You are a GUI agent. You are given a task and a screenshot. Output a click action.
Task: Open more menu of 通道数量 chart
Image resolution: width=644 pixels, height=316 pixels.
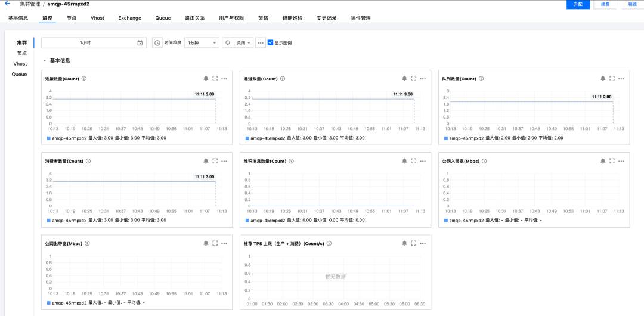(x=423, y=79)
